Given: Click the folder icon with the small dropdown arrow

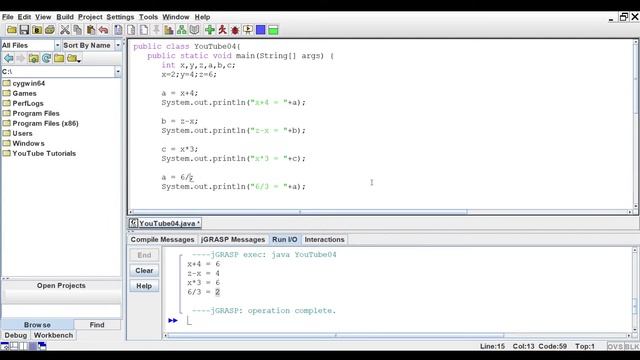Looking at the screenshot, I should [73, 58].
